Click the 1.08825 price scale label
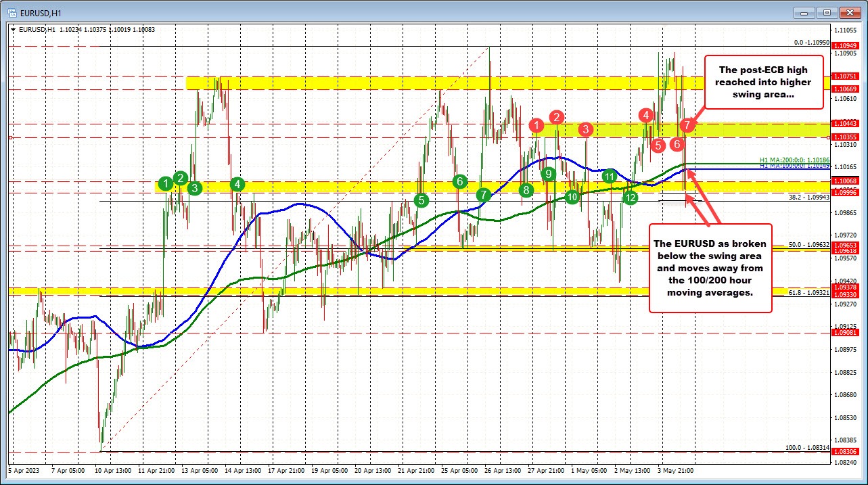The width and height of the screenshot is (868, 485). tap(846, 372)
